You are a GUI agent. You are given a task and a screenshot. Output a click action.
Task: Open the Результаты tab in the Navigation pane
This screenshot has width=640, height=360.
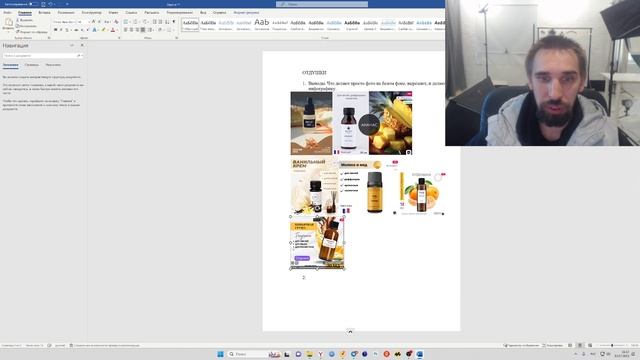pyautogui.click(x=53, y=65)
